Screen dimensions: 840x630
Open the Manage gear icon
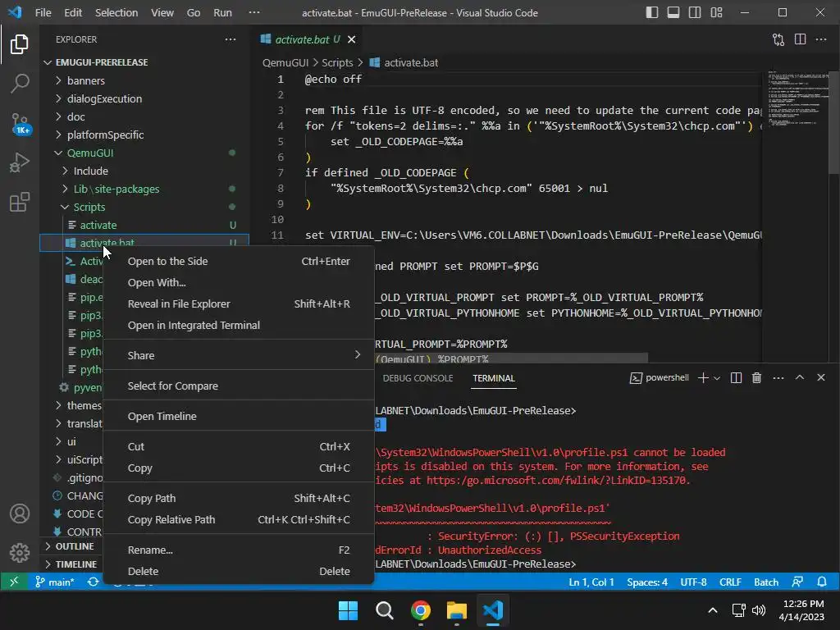20,552
